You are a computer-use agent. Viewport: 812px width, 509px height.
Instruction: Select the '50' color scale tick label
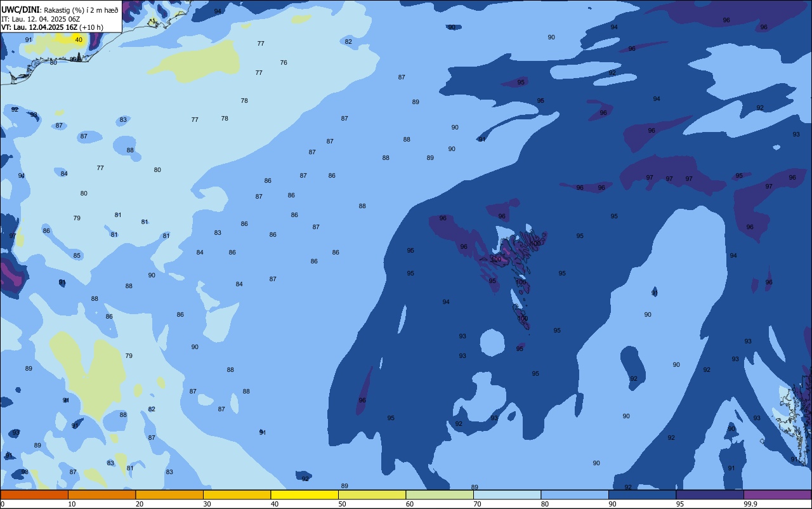pos(343,504)
